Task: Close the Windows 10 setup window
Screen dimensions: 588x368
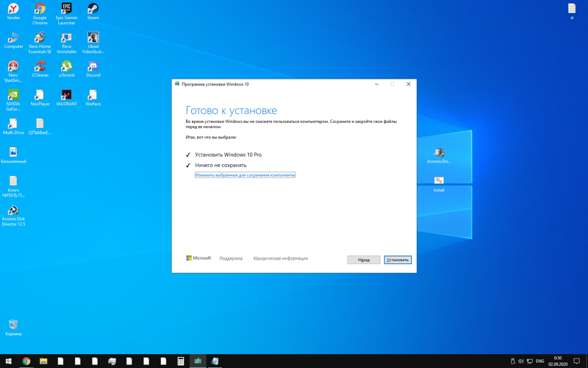Action: (409, 84)
